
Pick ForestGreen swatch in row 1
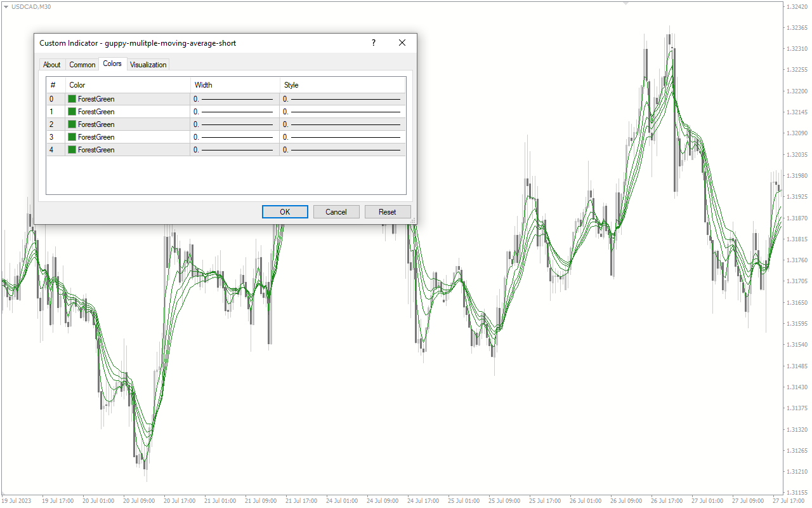click(72, 112)
